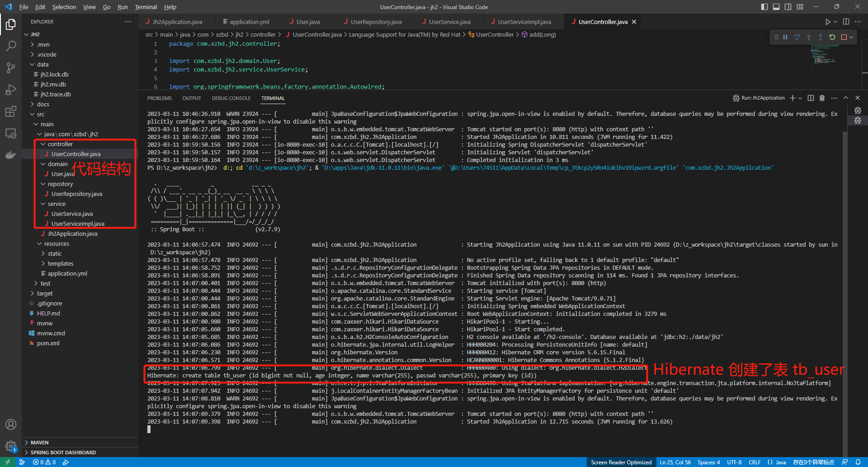Expand the target folder

80,293
